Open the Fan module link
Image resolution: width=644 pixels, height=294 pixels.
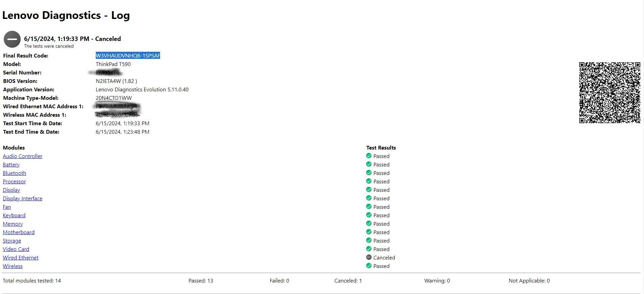[7, 207]
